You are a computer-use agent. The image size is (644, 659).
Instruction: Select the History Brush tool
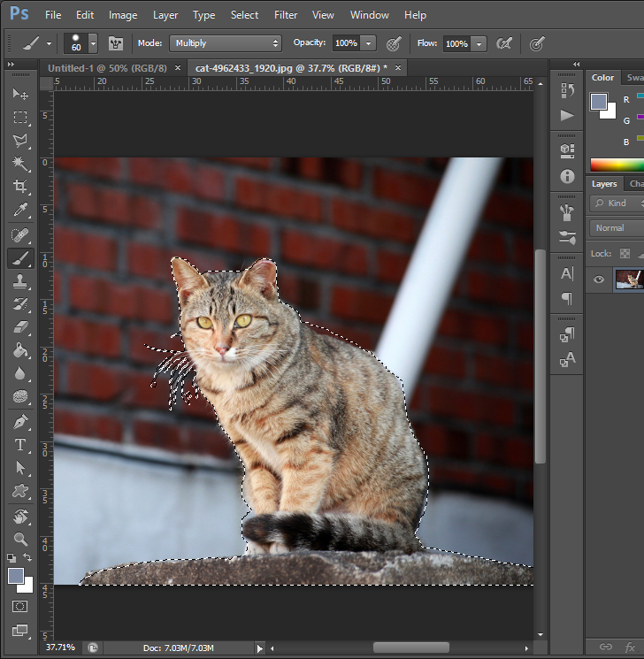20,304
